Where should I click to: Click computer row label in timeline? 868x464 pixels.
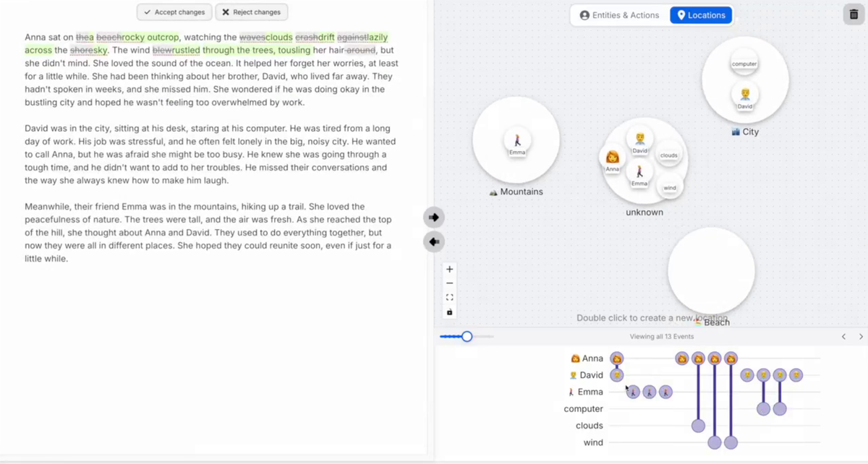point(584,409)
